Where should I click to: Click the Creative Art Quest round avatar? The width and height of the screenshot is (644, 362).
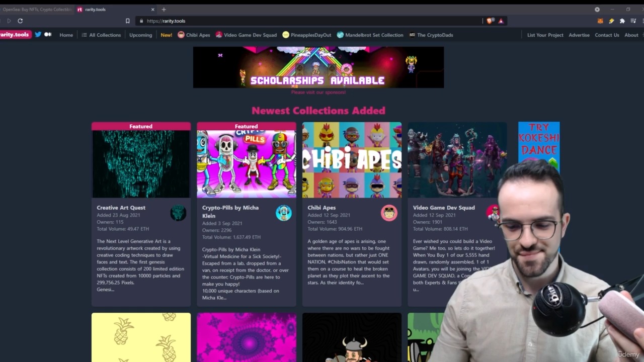[178, 213]
